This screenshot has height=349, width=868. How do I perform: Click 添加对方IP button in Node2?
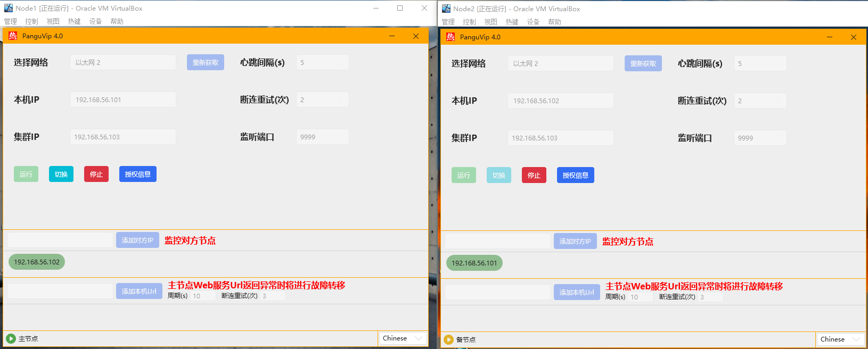(575, 241)
